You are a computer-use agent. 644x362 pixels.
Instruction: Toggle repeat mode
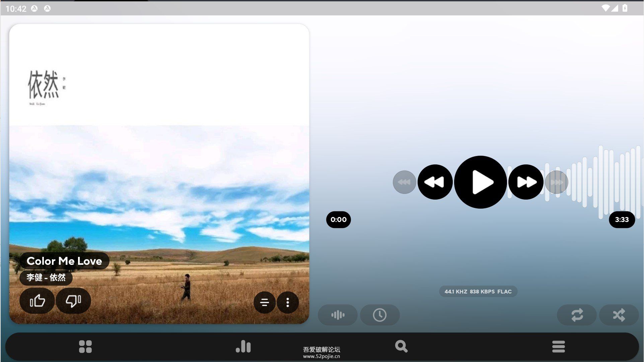[x=577, y=315]
